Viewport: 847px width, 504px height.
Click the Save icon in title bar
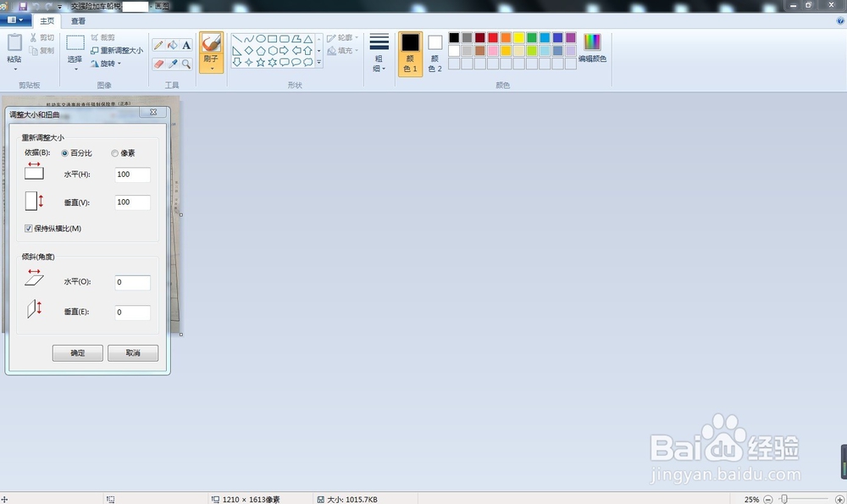click(23, 7)
